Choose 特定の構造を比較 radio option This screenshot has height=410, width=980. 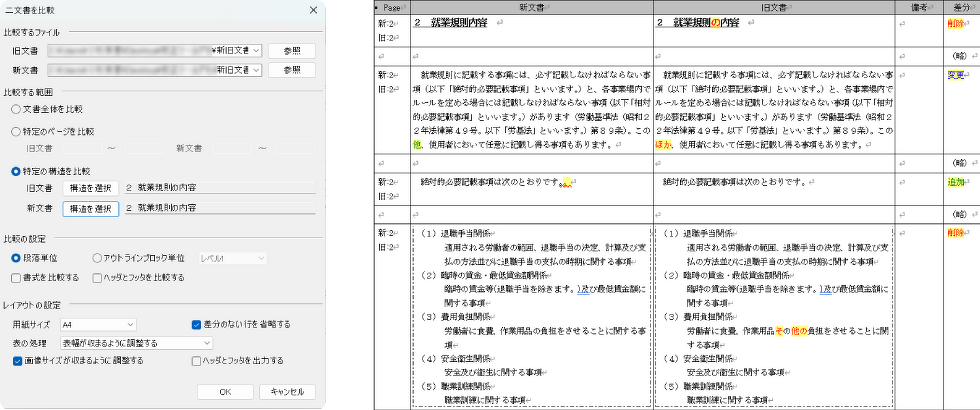tap(17, 171)
